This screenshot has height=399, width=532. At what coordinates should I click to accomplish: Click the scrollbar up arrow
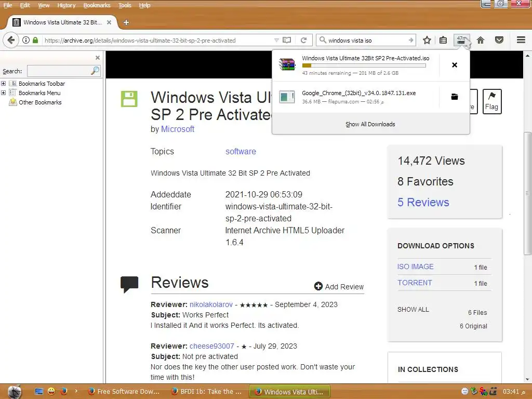[527, 55]
